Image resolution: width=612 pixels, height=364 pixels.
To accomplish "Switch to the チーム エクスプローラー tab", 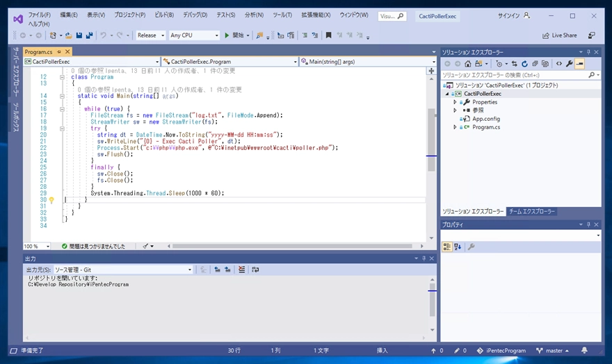I will (x=531, y=211).
